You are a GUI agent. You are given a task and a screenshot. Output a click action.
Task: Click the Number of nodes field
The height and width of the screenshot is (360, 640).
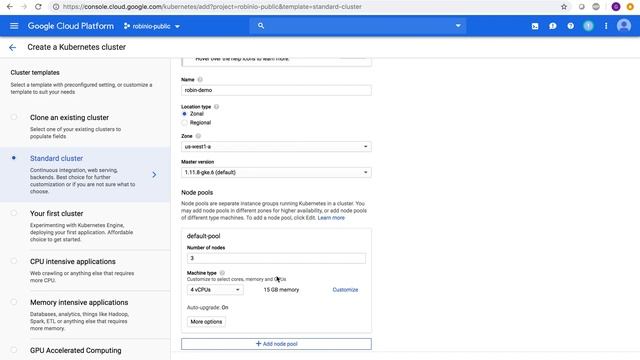[276, 258]
